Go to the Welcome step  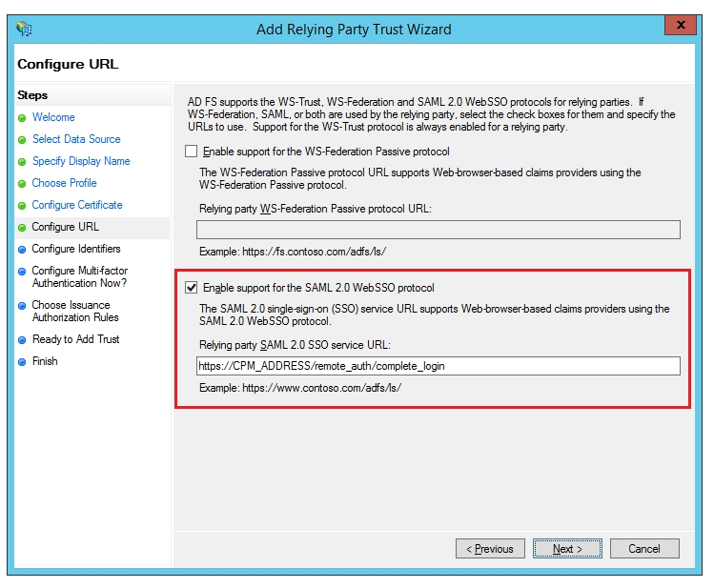[53, 117]
